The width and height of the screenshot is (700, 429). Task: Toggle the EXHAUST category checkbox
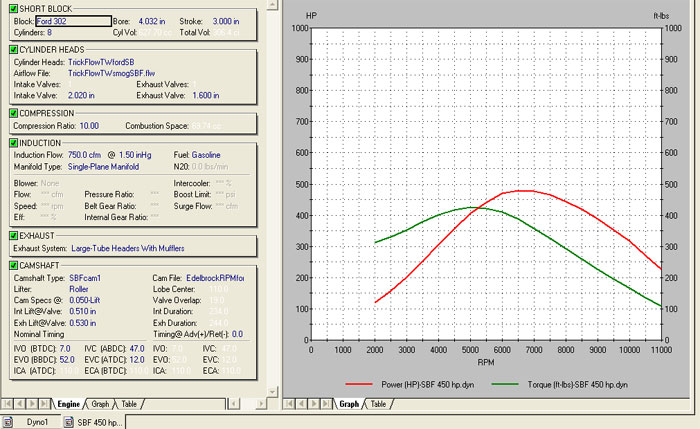pyautogui.click(x=12, y=234)
